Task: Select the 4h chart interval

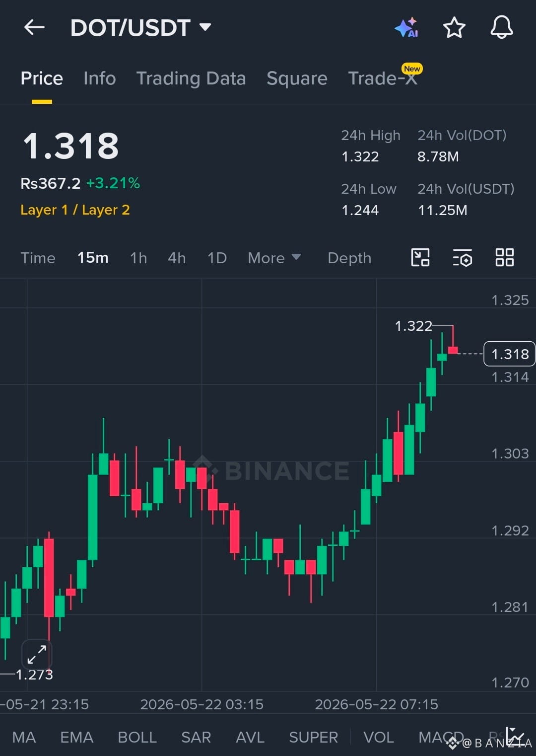Action: (177, 258)
